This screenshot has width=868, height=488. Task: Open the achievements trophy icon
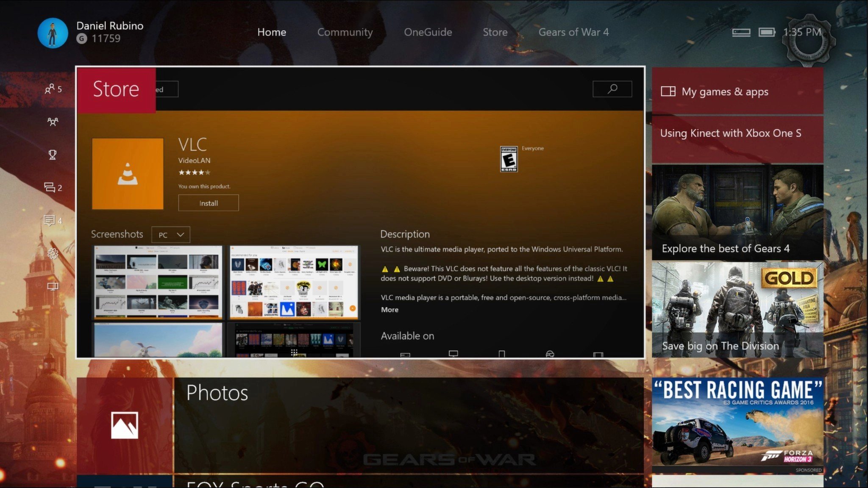click(x=53, y=155)
